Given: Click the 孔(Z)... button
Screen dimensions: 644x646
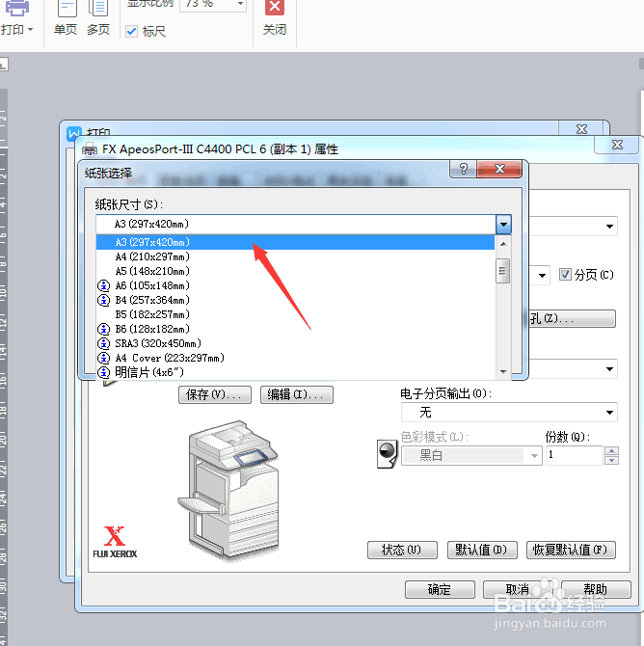Looking at the screenshot, I should pos(572,318).
